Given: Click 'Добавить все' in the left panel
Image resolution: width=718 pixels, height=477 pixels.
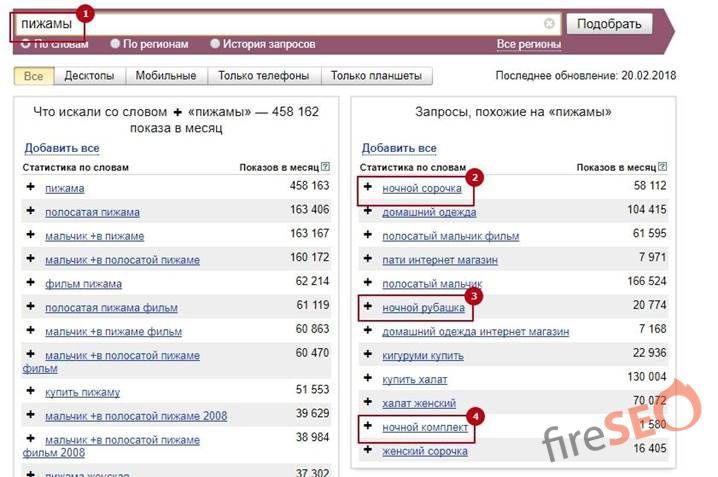Looking at the screenshot, I should 62,148.
